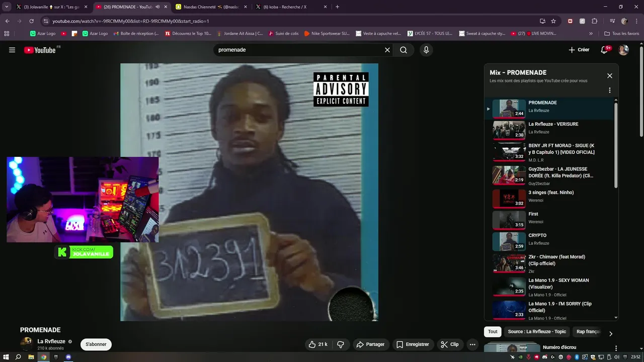Select the Tout filter chip
The height and width of the screenshot is (362, 644).
click(493, 332)
